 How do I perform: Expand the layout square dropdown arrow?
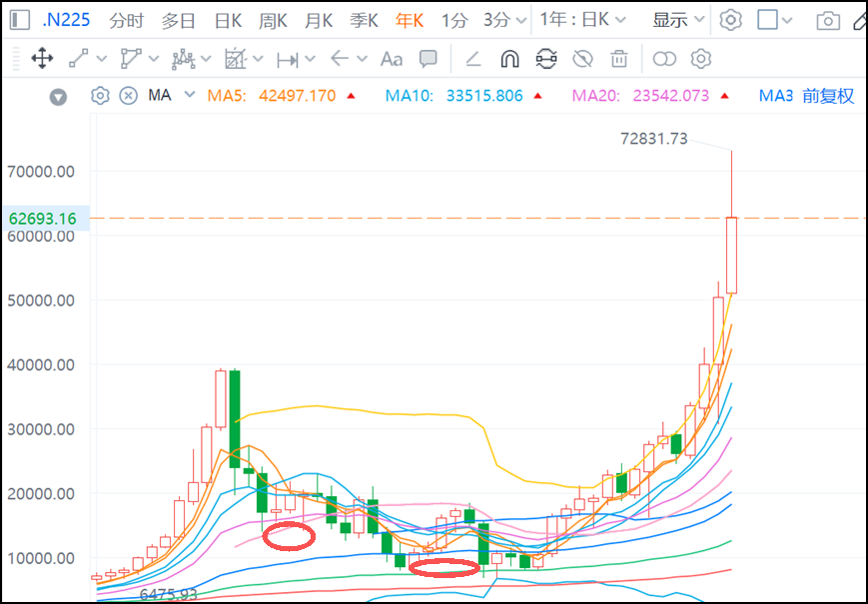(787, 21)
